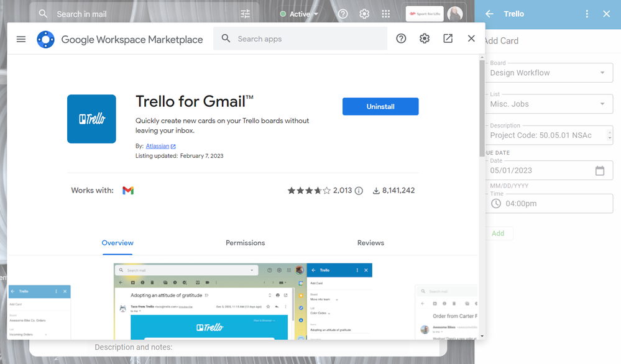Open the calendar date picker icon

click(x=600, y=171)
